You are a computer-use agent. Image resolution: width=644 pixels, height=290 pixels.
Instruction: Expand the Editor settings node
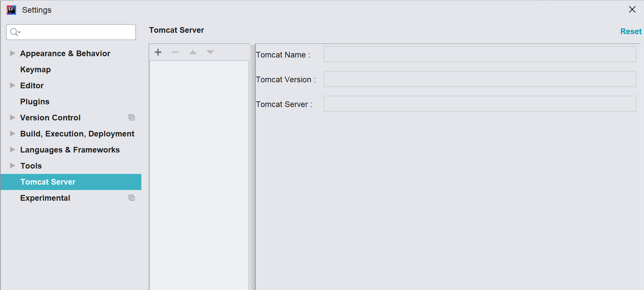point(12,85)
